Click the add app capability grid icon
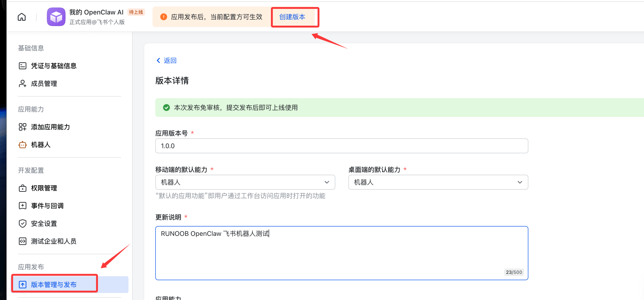This screenshot has width=644, height=300. pyautogui.click(x=22, y=127)
